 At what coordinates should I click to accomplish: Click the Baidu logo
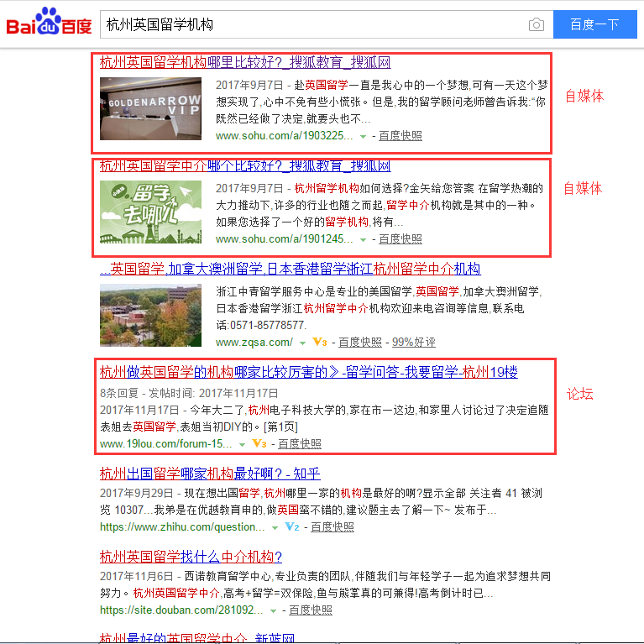point(49,22)
